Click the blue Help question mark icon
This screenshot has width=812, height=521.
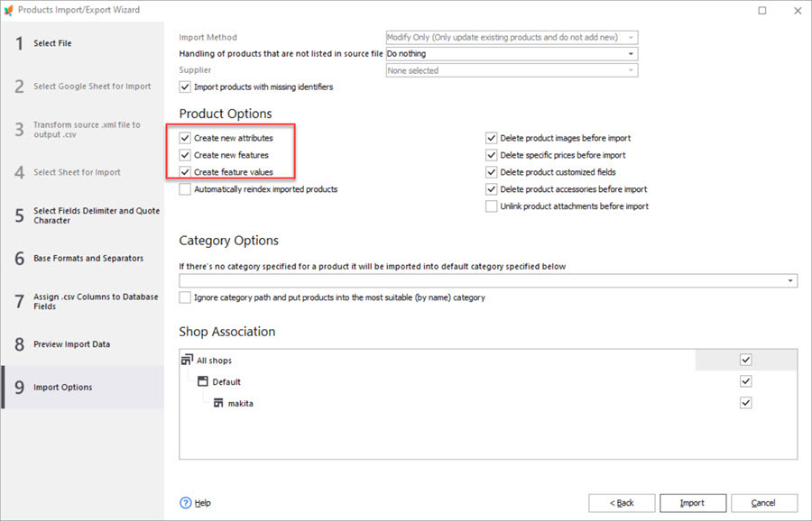[x=186, y=503]
